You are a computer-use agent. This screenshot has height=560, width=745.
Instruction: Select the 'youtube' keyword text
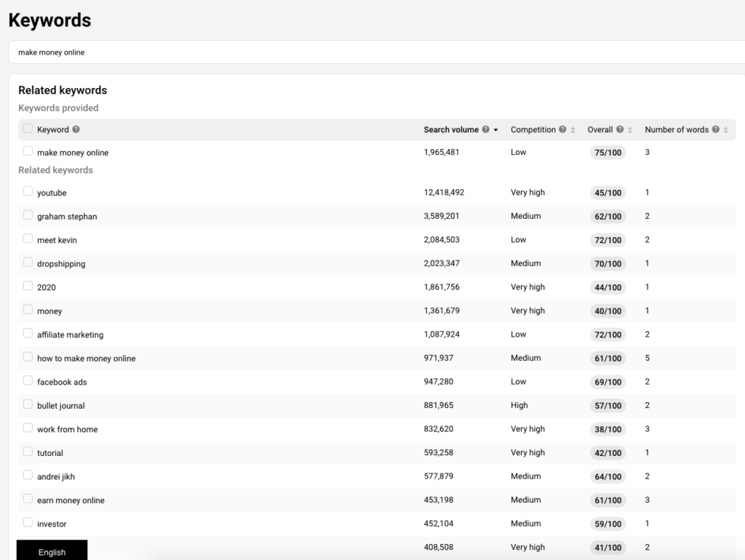52,193
